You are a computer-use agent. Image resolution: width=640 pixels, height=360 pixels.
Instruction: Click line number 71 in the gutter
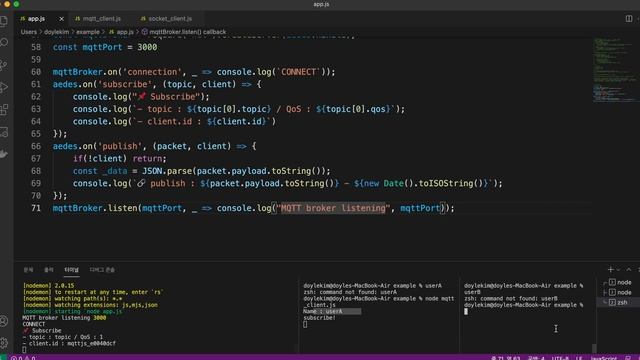tap(36, 208)
